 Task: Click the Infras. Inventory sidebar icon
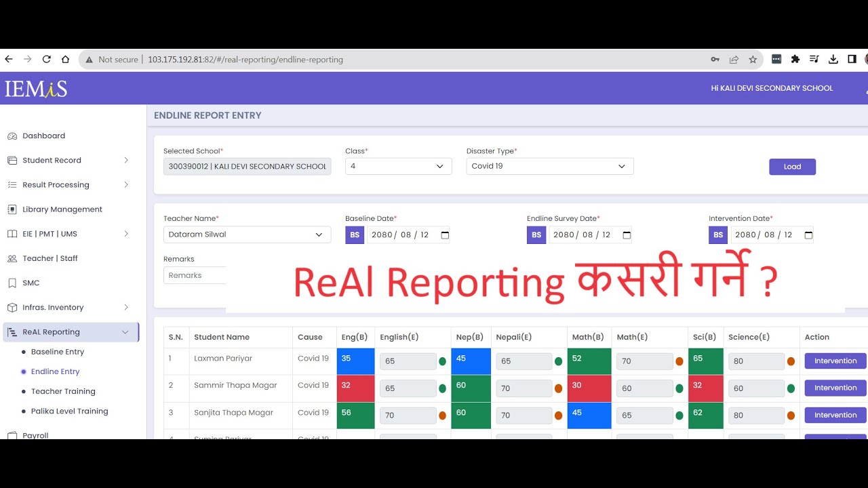(x=12, y=308)
